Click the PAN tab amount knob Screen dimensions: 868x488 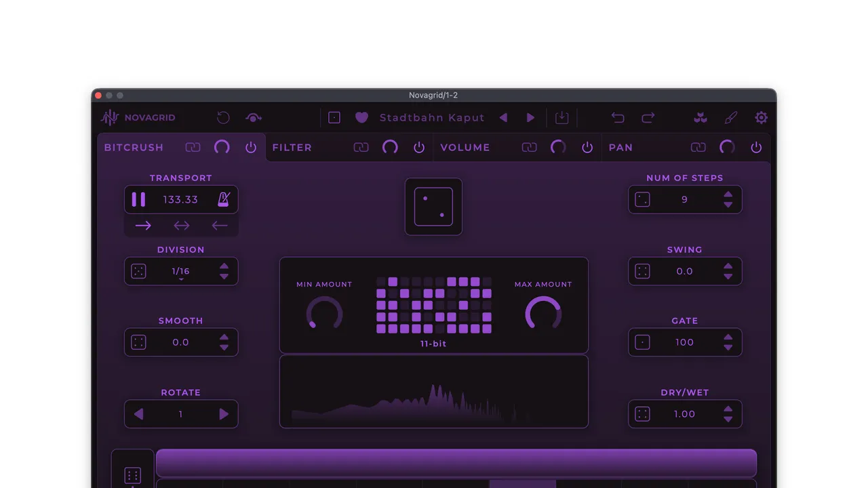pyautogui.click(x=727, y=147)
